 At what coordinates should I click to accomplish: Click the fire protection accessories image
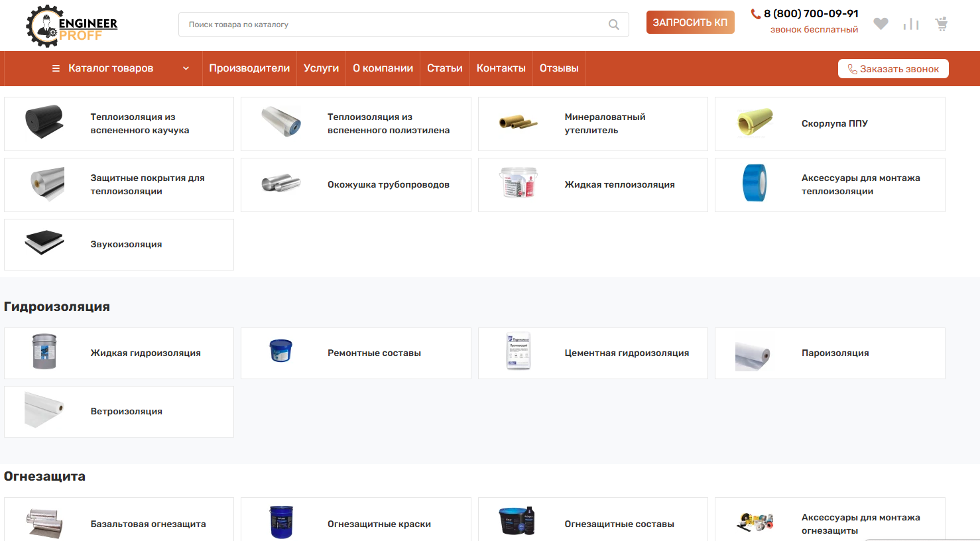tap(755, 522)
